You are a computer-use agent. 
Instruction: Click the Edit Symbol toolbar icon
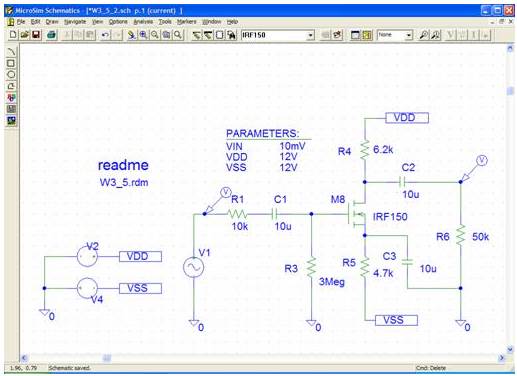[338, 35]
